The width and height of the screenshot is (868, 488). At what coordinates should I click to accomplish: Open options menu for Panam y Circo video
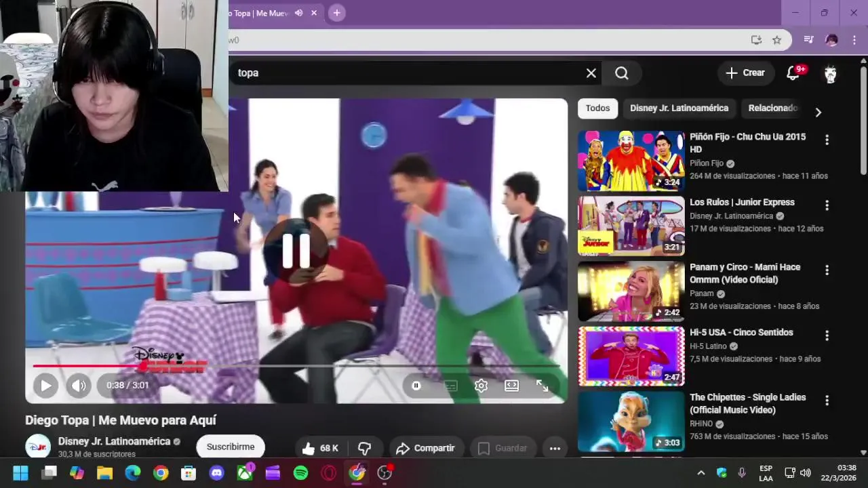(827, 270)
